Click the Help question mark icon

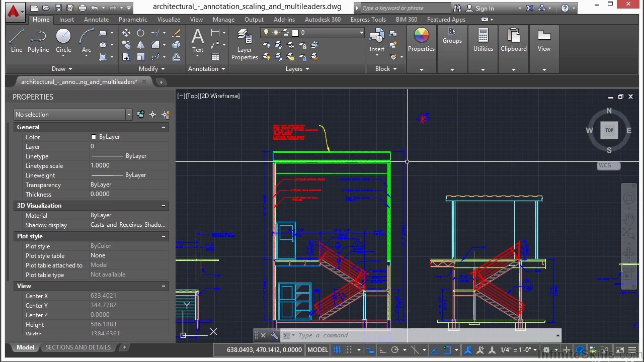[565, 8]
